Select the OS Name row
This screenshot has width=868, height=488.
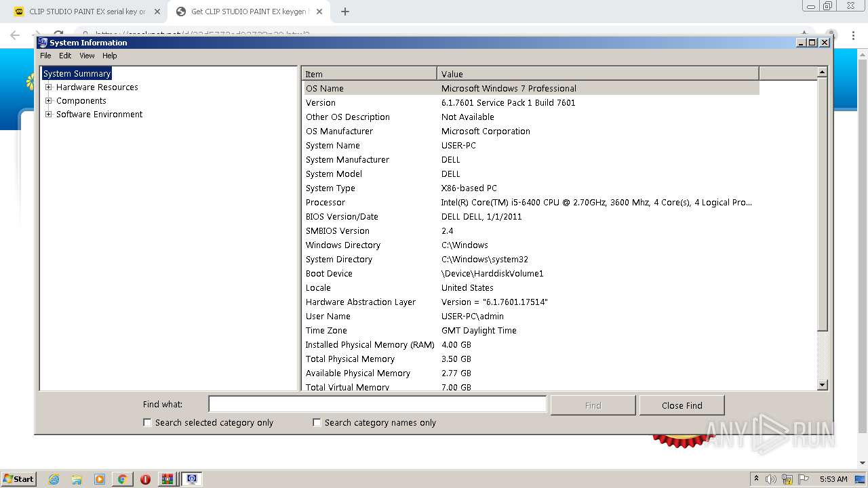tap(531, 88)
